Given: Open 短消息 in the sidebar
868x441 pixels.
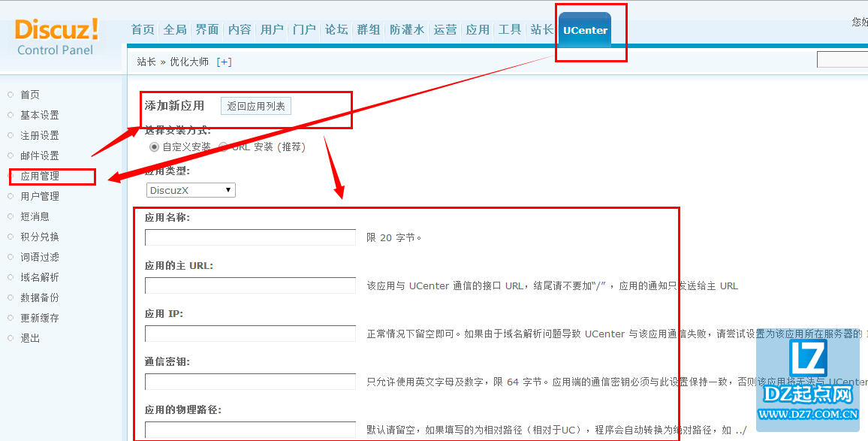Looking at the screenshot, I should (35, 216).
